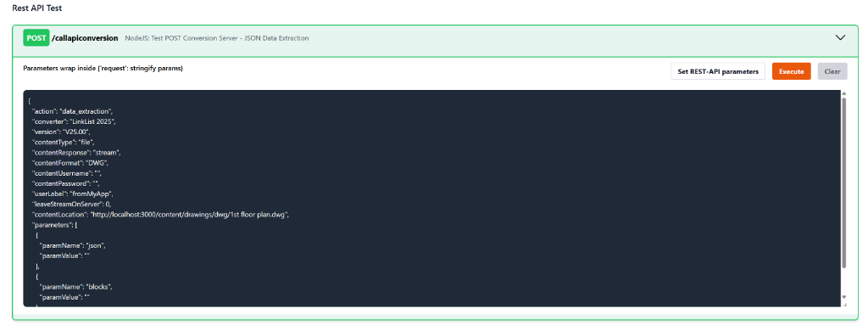Click the contentLocation URL line
Image resolution: width=868 pixels, height=325 pixels.
click(160, 214)
